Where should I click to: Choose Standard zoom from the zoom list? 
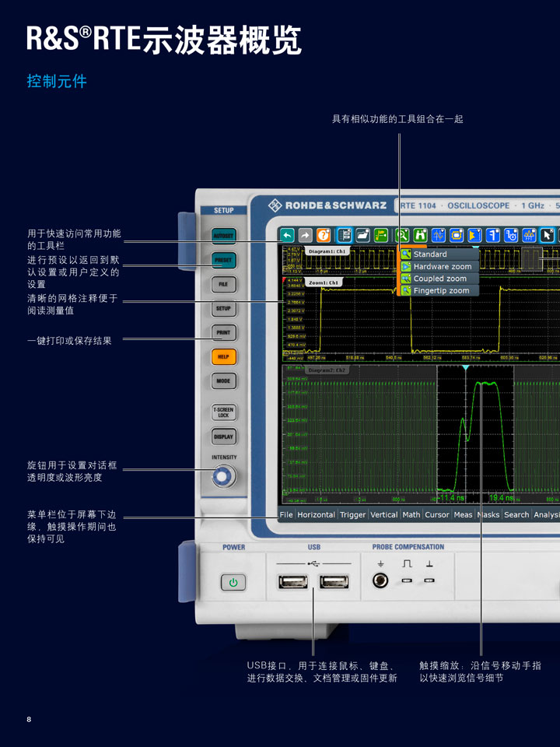(x=439, y=254)
